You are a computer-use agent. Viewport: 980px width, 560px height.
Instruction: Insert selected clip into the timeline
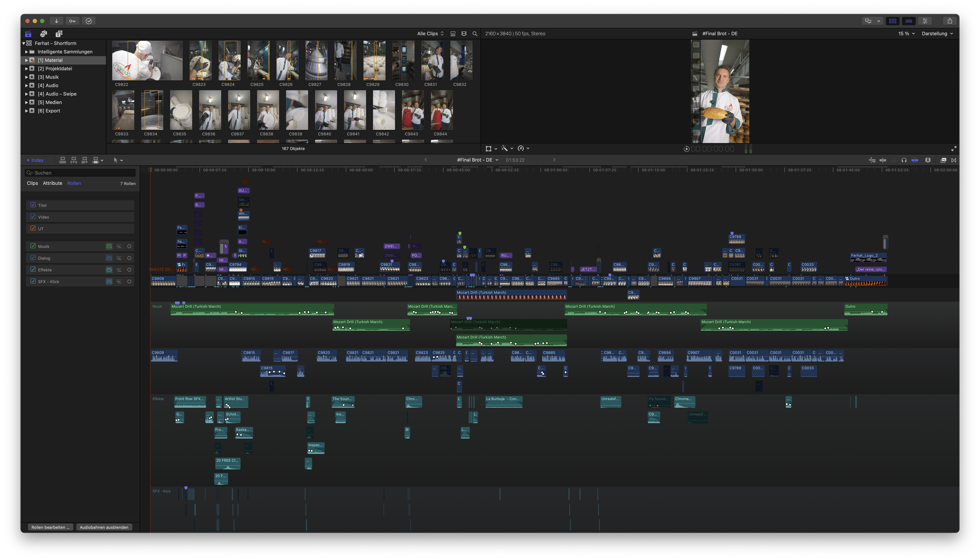pos(74,160)
